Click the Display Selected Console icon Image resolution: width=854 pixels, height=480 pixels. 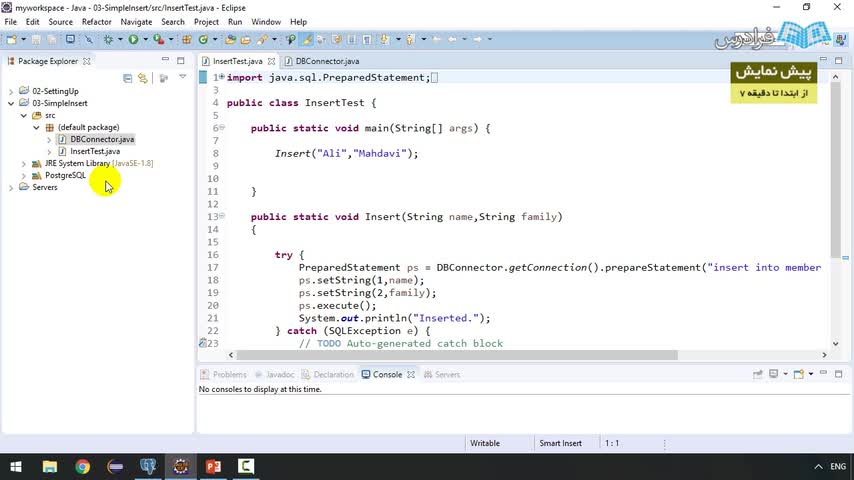coord(773,374)
